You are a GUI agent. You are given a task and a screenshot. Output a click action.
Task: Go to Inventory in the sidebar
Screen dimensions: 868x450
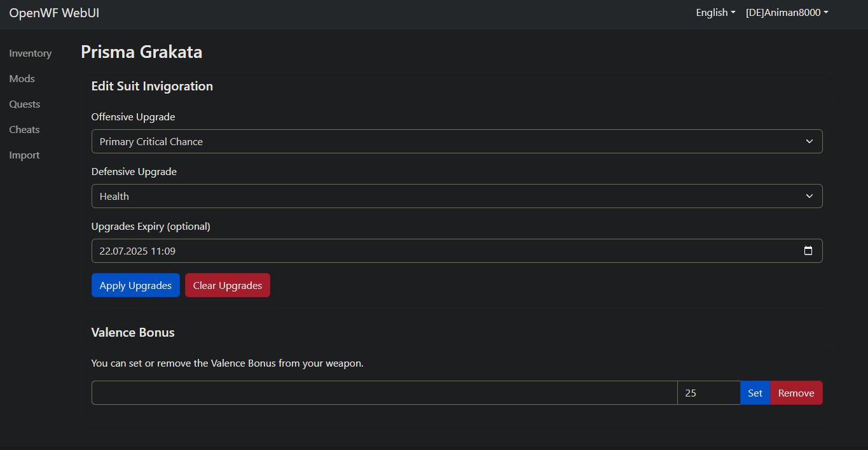[x=31, y=53]
